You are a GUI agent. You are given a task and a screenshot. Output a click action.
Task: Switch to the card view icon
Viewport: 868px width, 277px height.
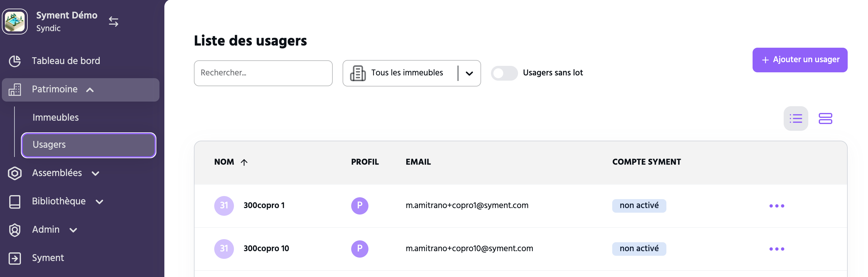pos(825,118)
